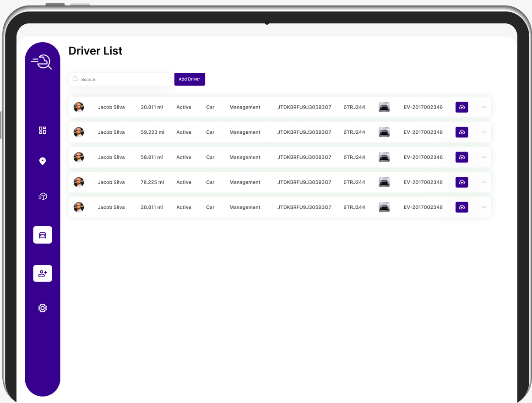The image size is (532, 403).
Task: Open car photo in 59.223 mi row
Action: click(384, 132)
